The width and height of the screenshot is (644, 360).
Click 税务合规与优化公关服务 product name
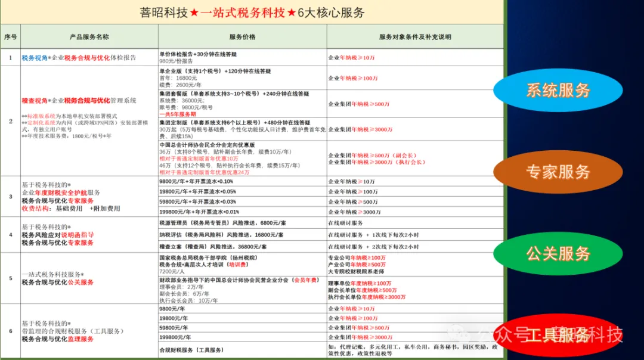pyautogui.click(x=57, y=283)
